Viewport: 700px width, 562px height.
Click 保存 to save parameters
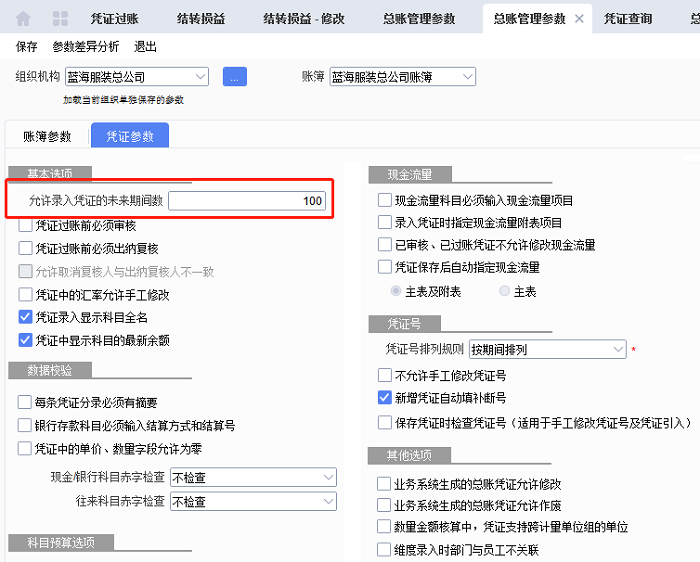coord(27,47)
